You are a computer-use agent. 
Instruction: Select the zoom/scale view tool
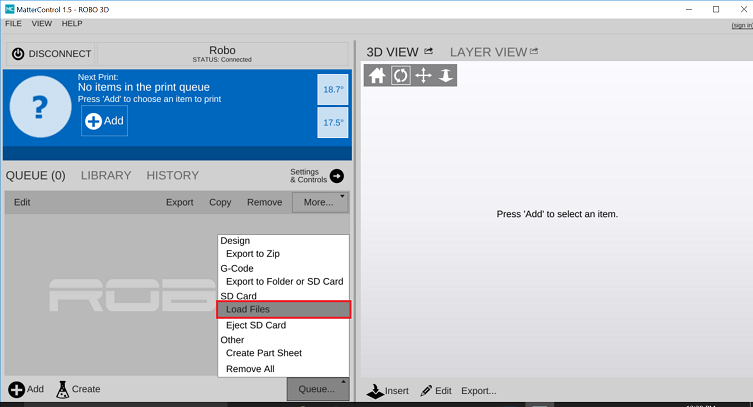tap(446, 75)
